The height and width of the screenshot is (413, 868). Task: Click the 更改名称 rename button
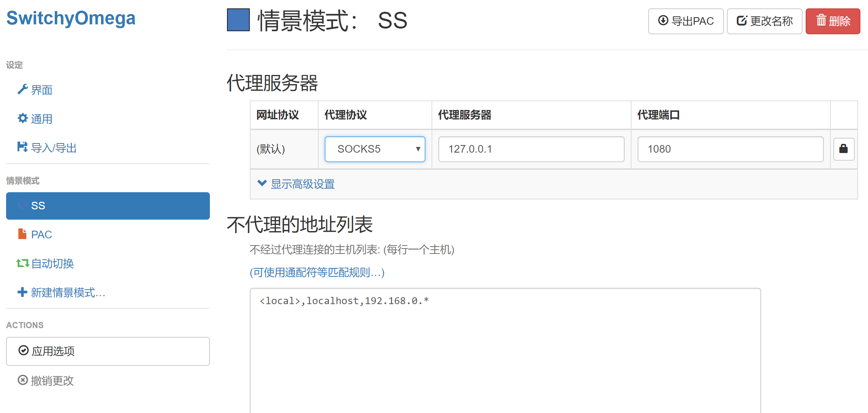(x=764, y=21)
